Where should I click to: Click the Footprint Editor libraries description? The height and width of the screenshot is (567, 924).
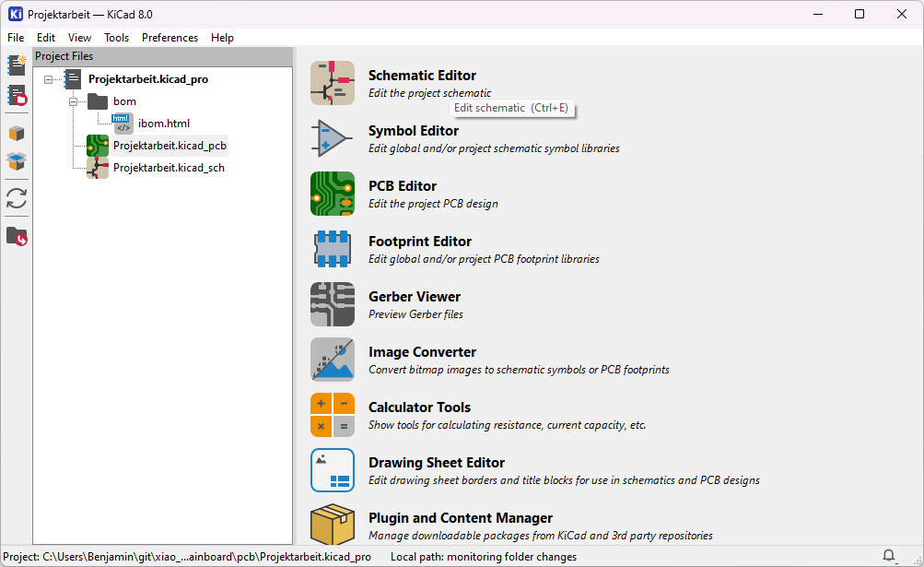pos(484,259)
